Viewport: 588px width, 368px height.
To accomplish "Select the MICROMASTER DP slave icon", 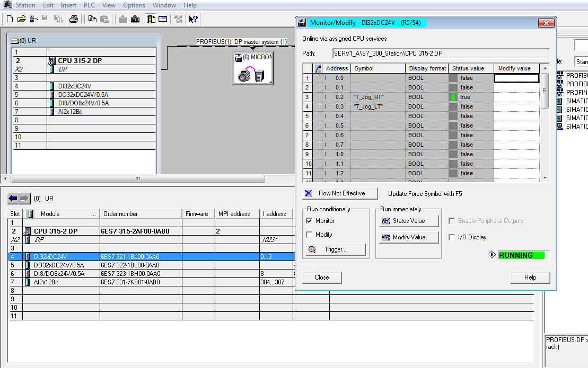I will (x=253, y=68).
